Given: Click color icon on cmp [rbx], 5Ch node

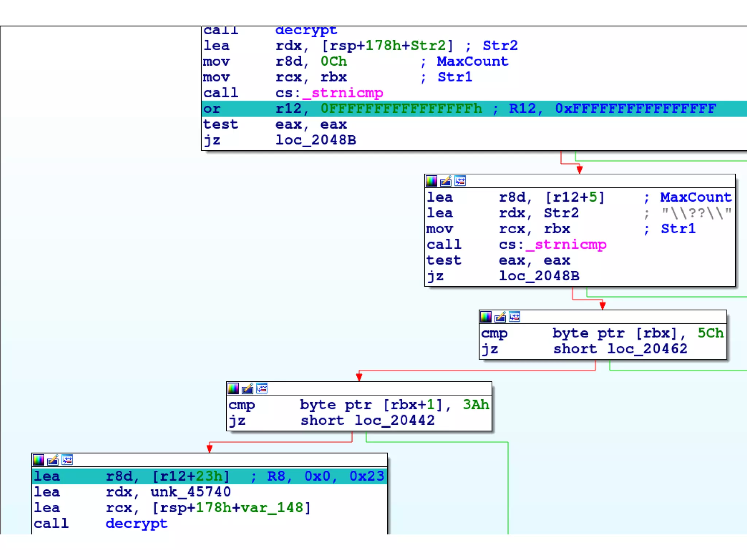Looking at the screenshot, I should [x=486, y=317].
